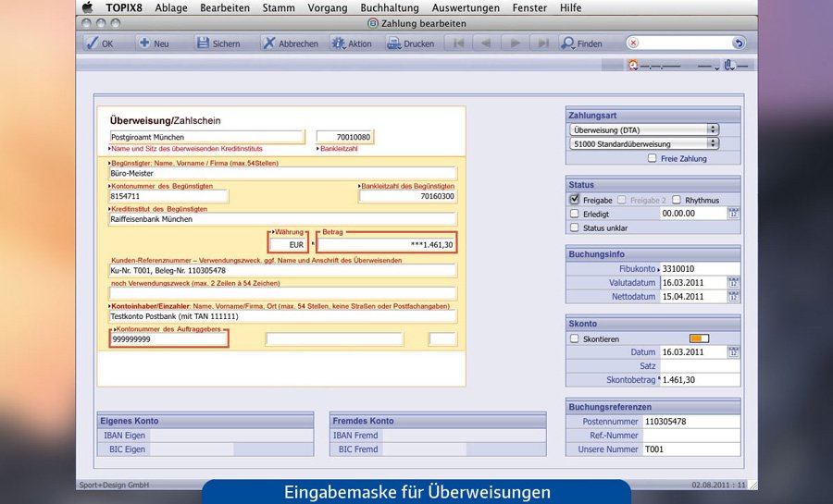Open the blank dropdown left of the paperclip
Viewport: 833px width, 504px height.
709,66
